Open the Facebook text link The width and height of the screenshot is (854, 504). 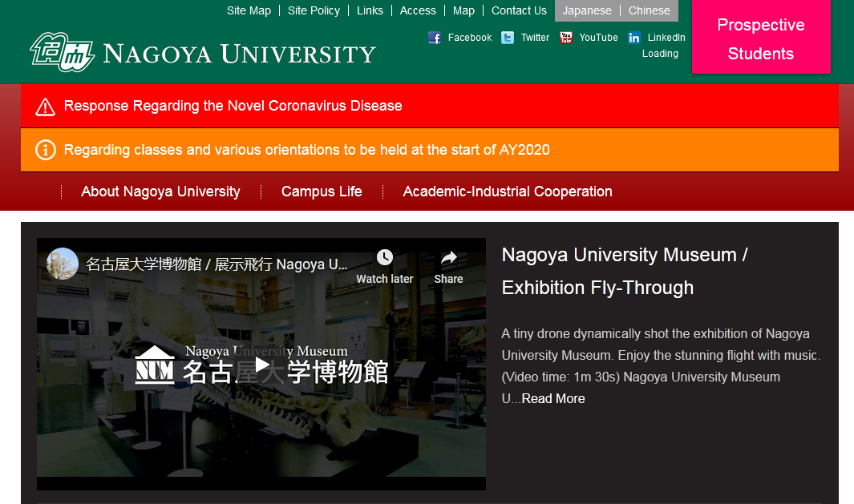pos(469,38)
